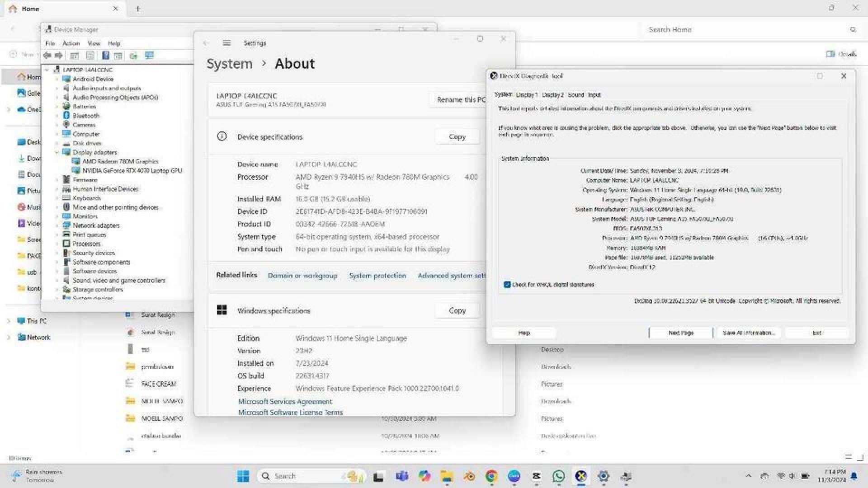Expand This PC in the navigation pane
Image resolution: width=868 pixels, height=488 pixels.
(x=8, y=321)
